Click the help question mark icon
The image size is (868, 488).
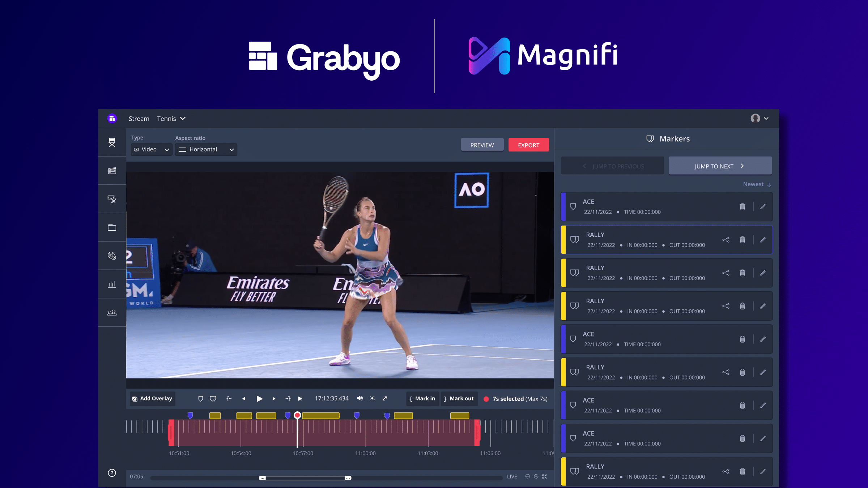coord(112,472)
